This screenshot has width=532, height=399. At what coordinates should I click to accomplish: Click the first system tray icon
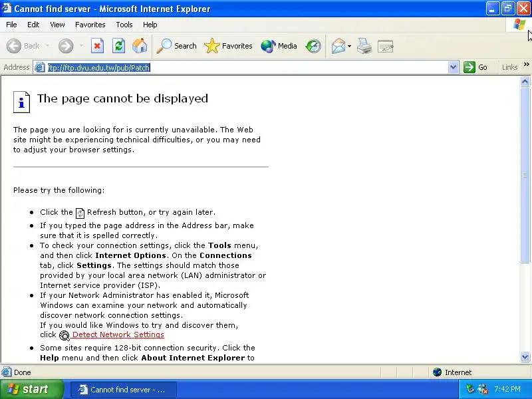pyautogui.click(x=470, y=389)
